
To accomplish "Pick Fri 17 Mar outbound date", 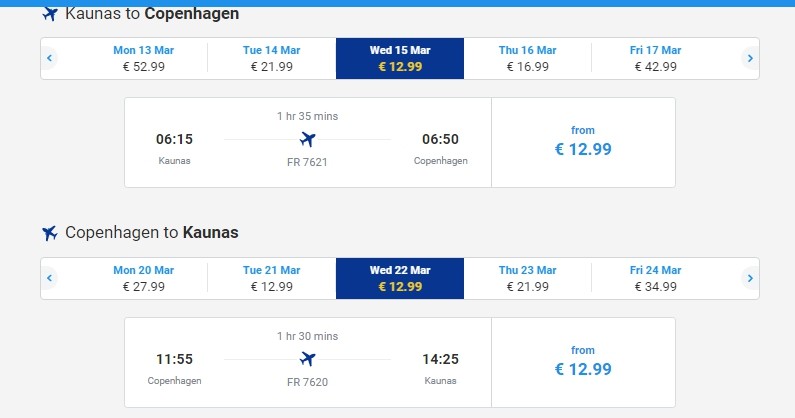I will point(655,58).
